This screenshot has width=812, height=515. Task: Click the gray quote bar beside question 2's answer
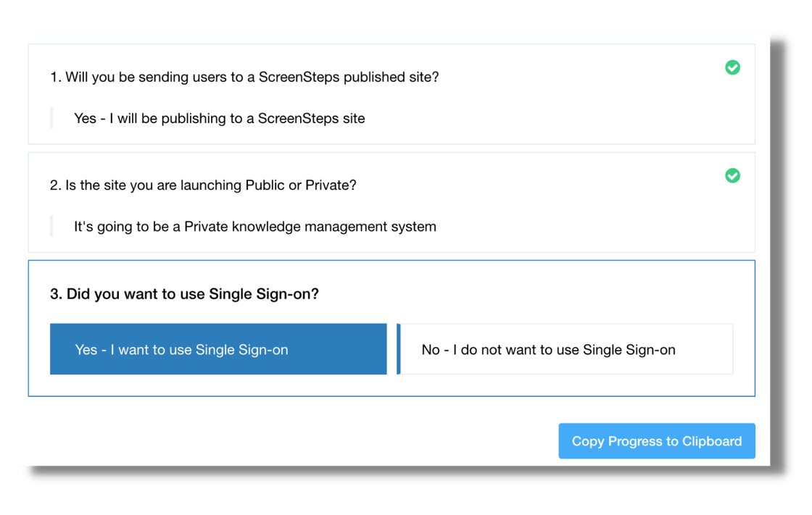(x=51, y=227)
